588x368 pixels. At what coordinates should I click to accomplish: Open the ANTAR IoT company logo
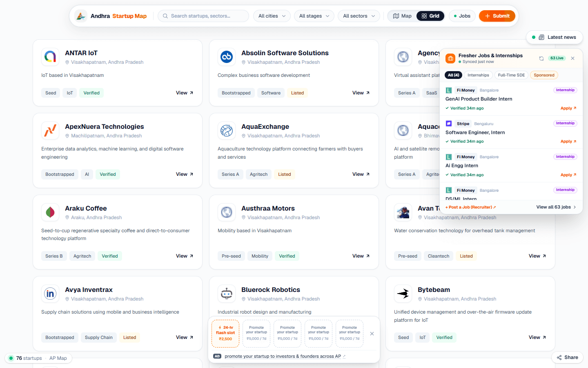50,57
